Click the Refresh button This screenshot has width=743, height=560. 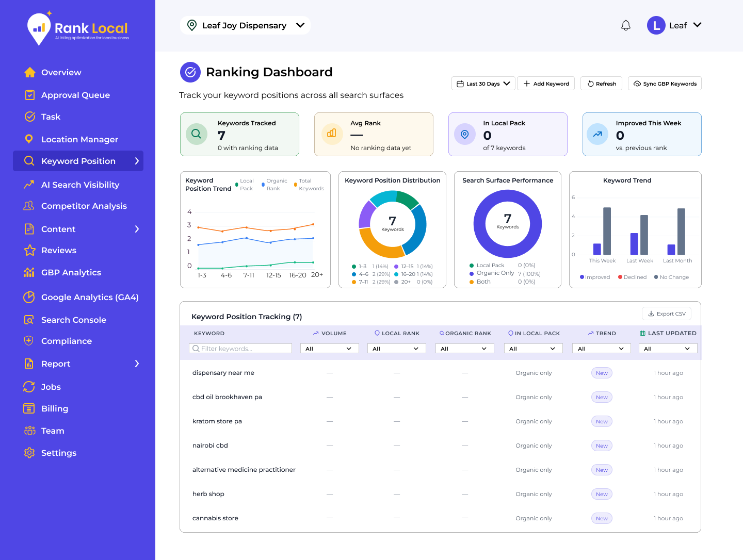tap(602, 84)
